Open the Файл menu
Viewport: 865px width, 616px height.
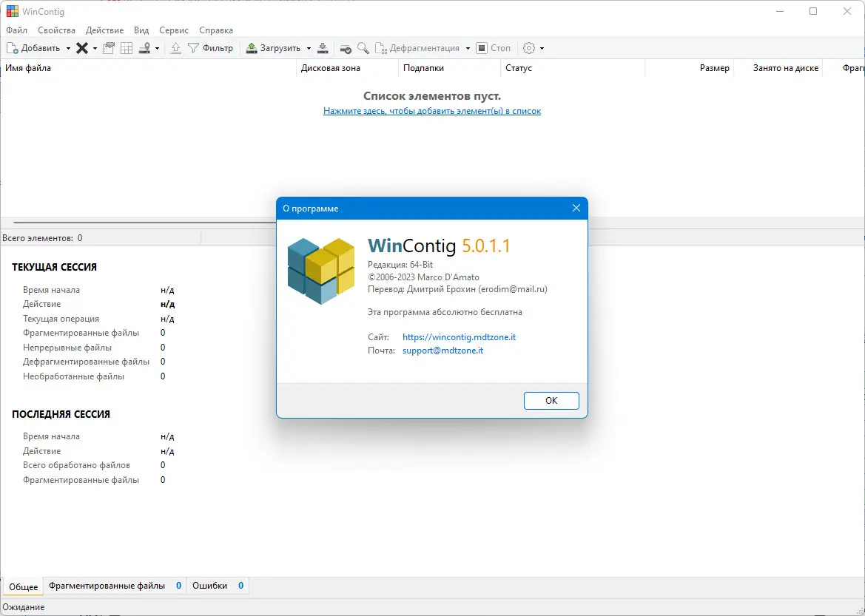pyautogui.click(x=16, y=30)
